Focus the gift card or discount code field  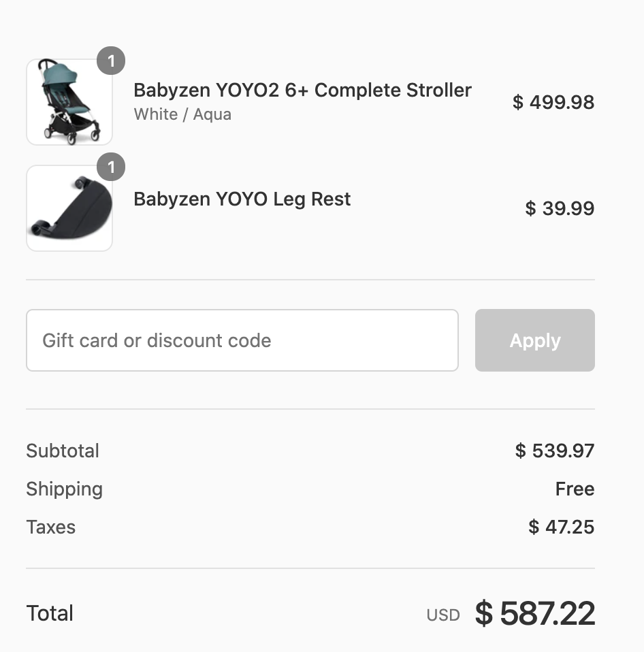click(242, 340)
